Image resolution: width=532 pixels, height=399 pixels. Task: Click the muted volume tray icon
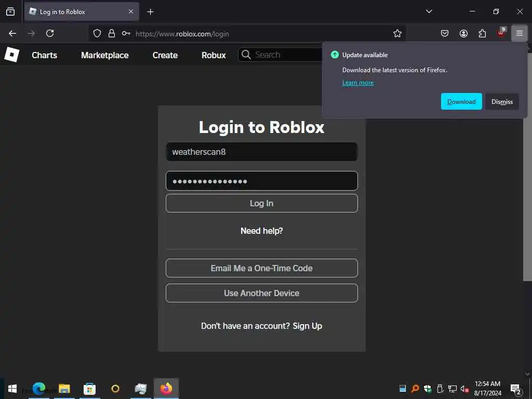(464, 389)
